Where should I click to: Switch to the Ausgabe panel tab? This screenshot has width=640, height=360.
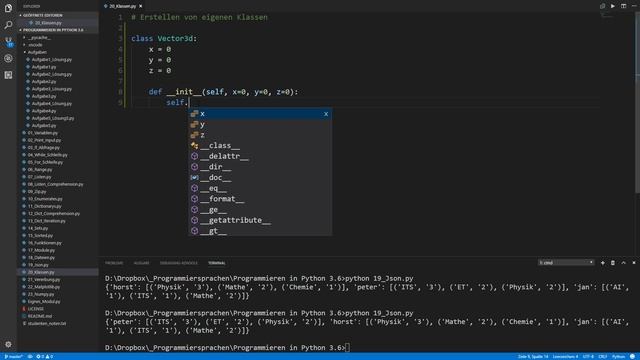[x=141, y=263]
